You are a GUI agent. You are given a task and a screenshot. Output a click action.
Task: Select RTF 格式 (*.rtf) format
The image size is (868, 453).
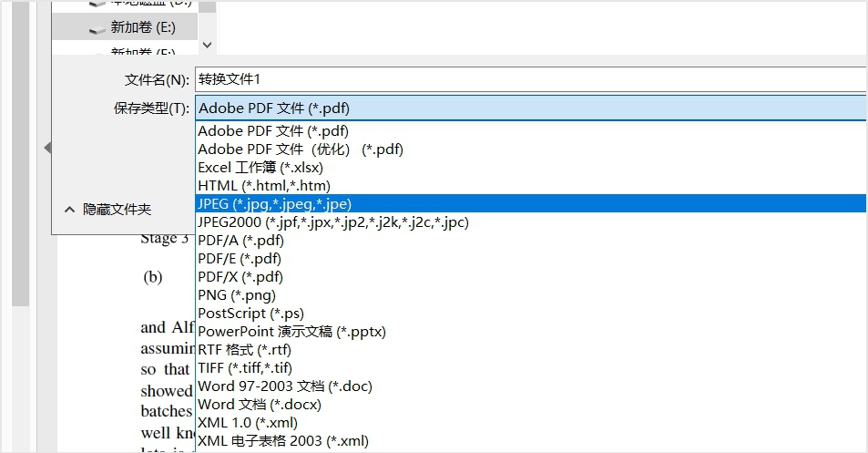click(x=531, y=350)
